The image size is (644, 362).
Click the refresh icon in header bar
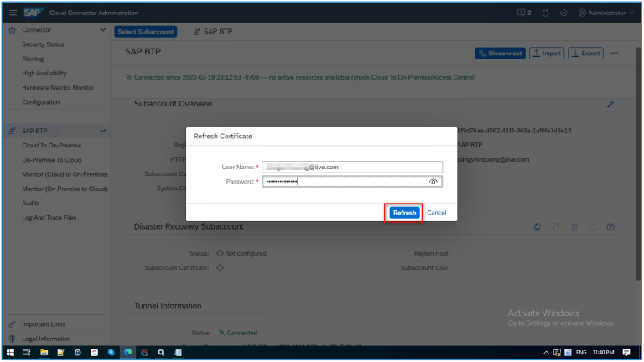point(545,13)
